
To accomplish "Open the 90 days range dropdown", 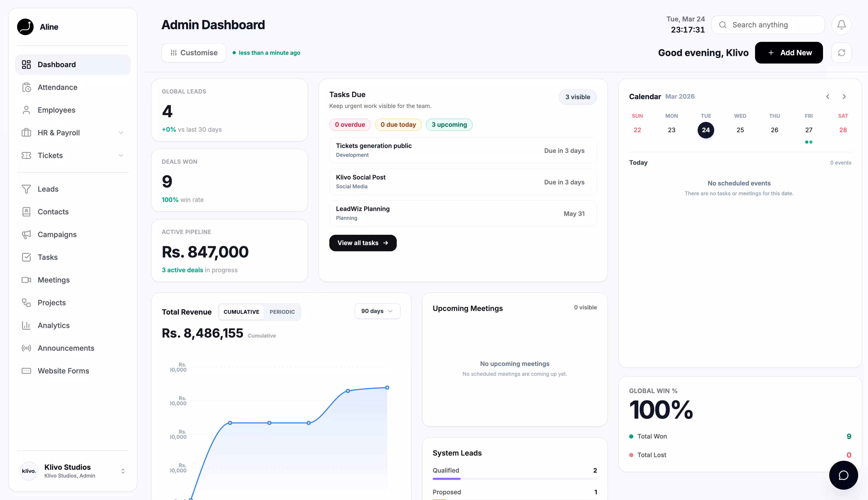I will [x=377, y=311].
